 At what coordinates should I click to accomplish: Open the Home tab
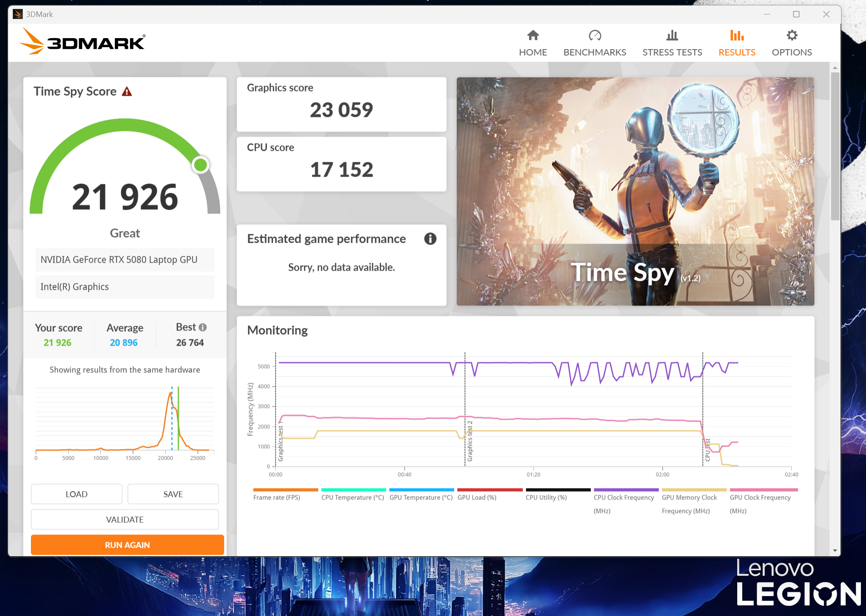533,43
